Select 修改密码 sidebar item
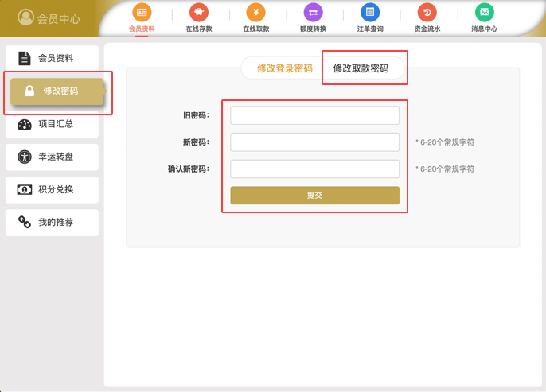The image size is (546, 392). [x=57, y=91]
